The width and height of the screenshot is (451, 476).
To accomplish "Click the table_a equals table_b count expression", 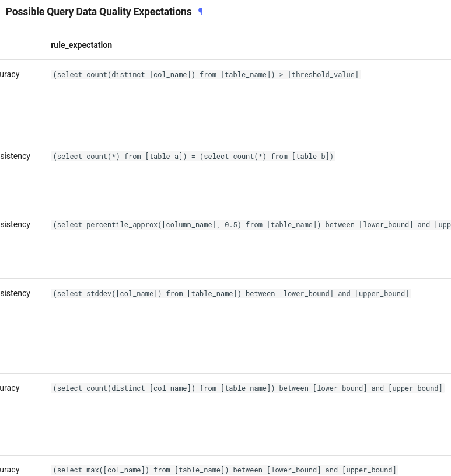I will 193,157.
